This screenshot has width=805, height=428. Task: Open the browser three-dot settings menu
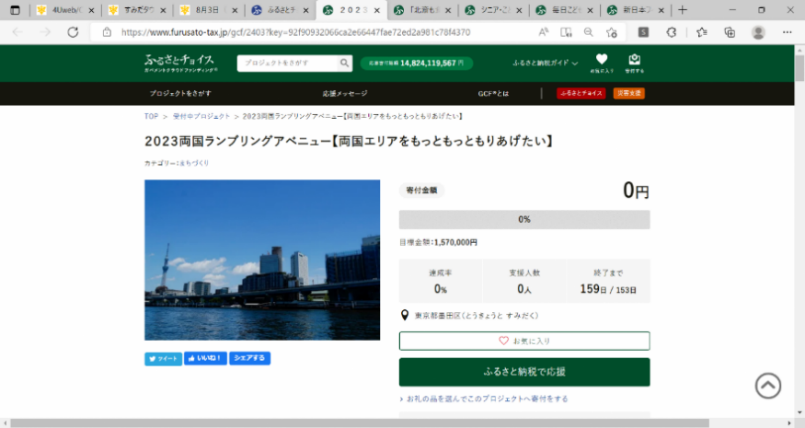785,32
